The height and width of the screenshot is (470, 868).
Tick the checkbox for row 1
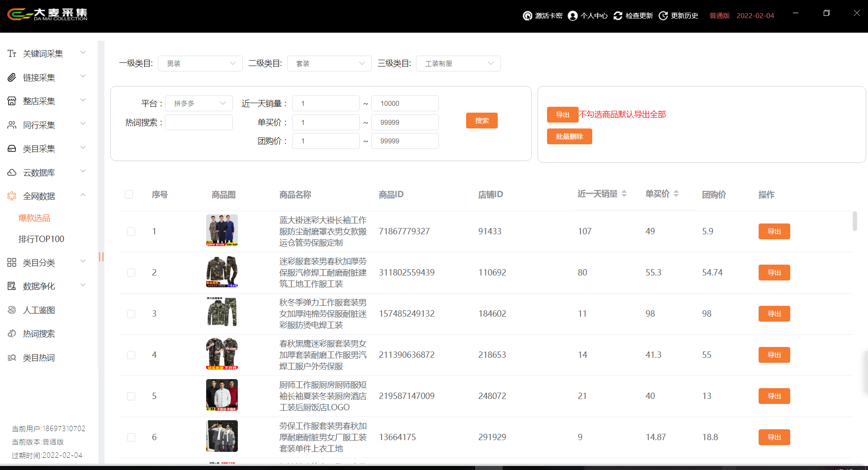(x=131, y=232)
